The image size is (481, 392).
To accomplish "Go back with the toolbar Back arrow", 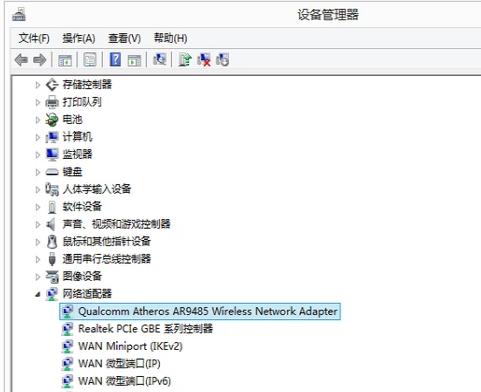I will click(21, 60).
